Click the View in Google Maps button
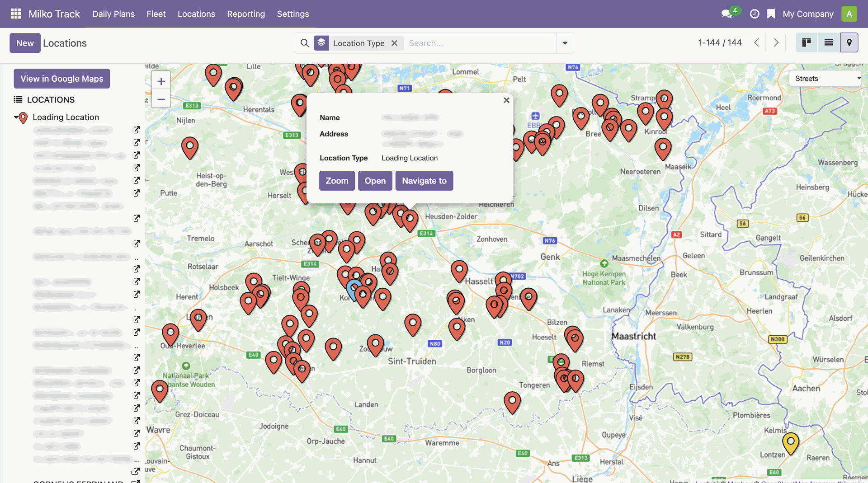This screenshot has width=868, height=483. (62, 79)
